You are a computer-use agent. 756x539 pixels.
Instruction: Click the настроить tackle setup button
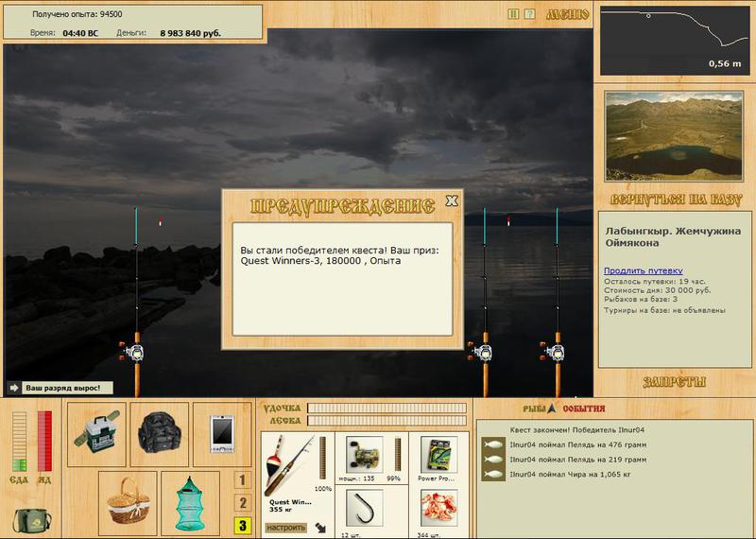(286, 528)
